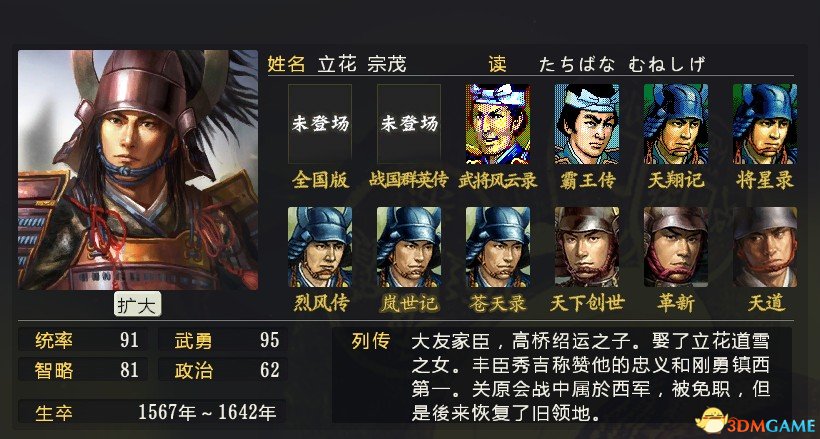Pick the 岚世记 portrait
This screenshot has width=820, height=439.
pos(408,247)
